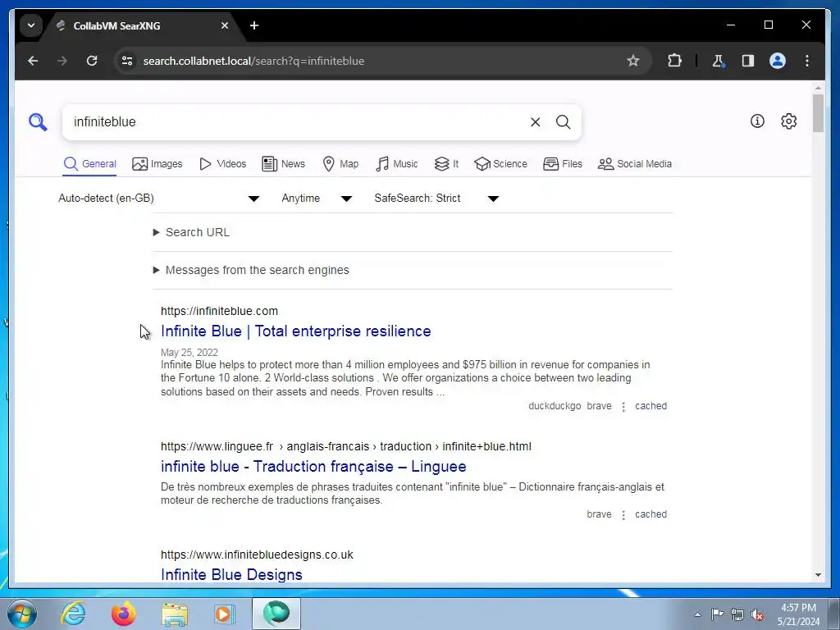Open preferences gear icon
This screenshot has width=840, height=630.
click(788, 121)
